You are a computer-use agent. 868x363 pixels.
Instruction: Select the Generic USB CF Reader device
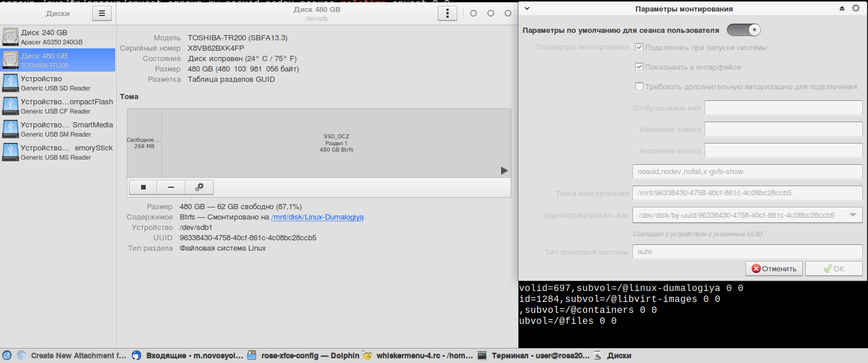click(58, 106)
